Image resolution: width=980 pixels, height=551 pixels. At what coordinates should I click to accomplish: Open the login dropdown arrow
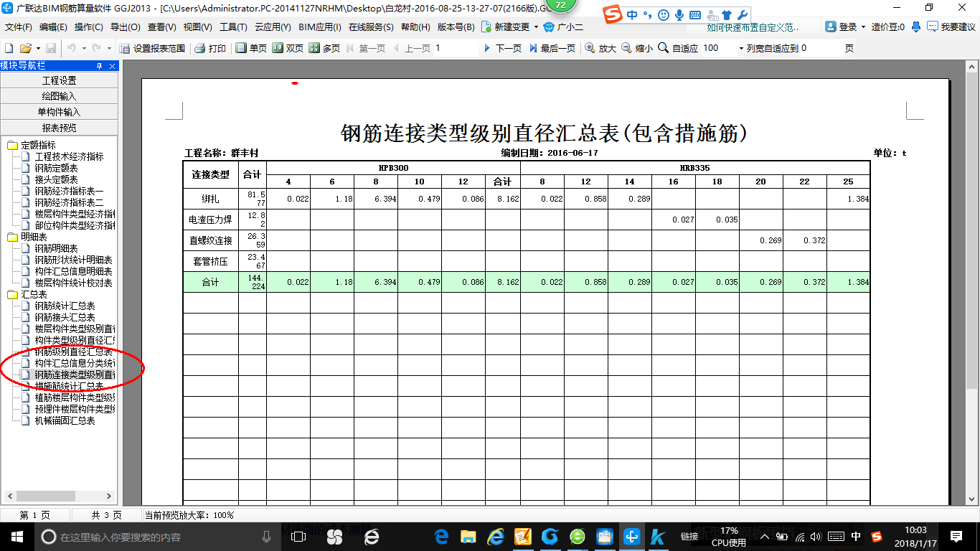pos(863,27)
